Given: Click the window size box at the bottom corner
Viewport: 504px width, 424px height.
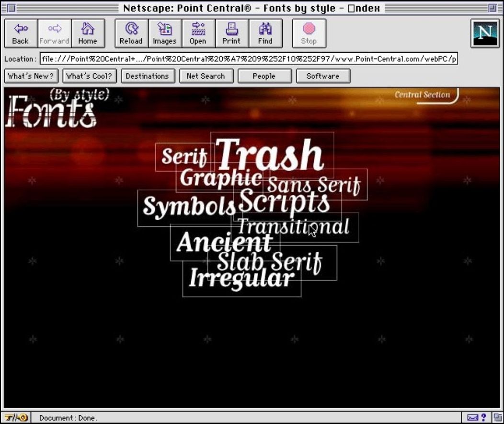Looking at the screenshot, I should tap(498, 418).
